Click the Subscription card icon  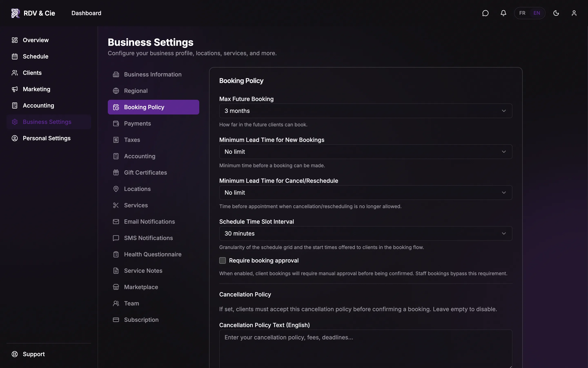pos(116,320)
